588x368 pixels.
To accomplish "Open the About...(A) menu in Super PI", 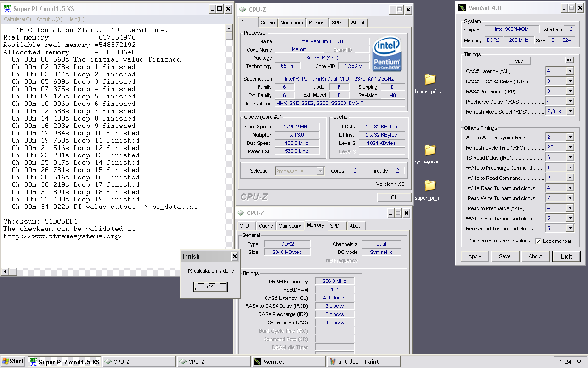I will point(49,19).
